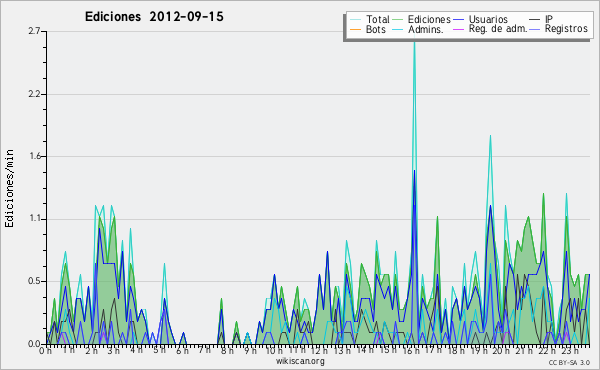Click the '4 h' x-axis tick label
Image resolution: width=600 pixels, height=370 pixels.
pyautogui.click(x=136, y=350)
